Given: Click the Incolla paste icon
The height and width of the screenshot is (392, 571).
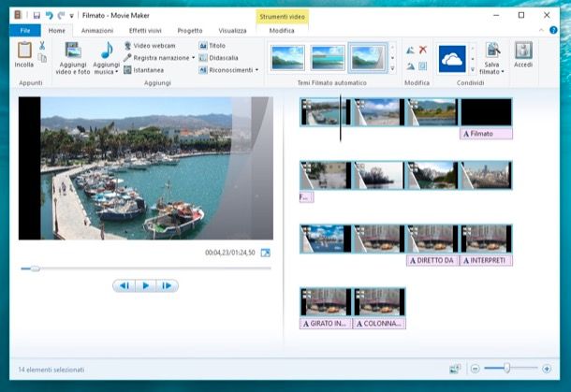Looking at the screenshot, I should pyautogui.click(x=23, y=51).
